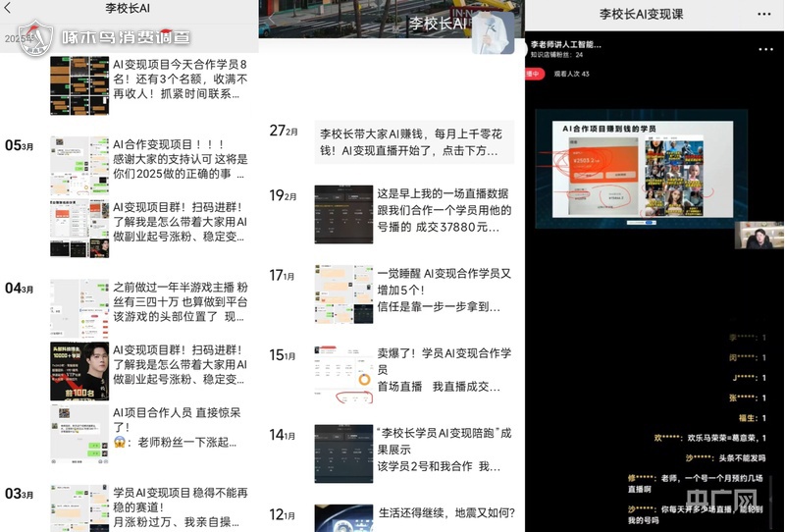Open post 卖爆了！学员AI变现合作学员

coord(445,370)
